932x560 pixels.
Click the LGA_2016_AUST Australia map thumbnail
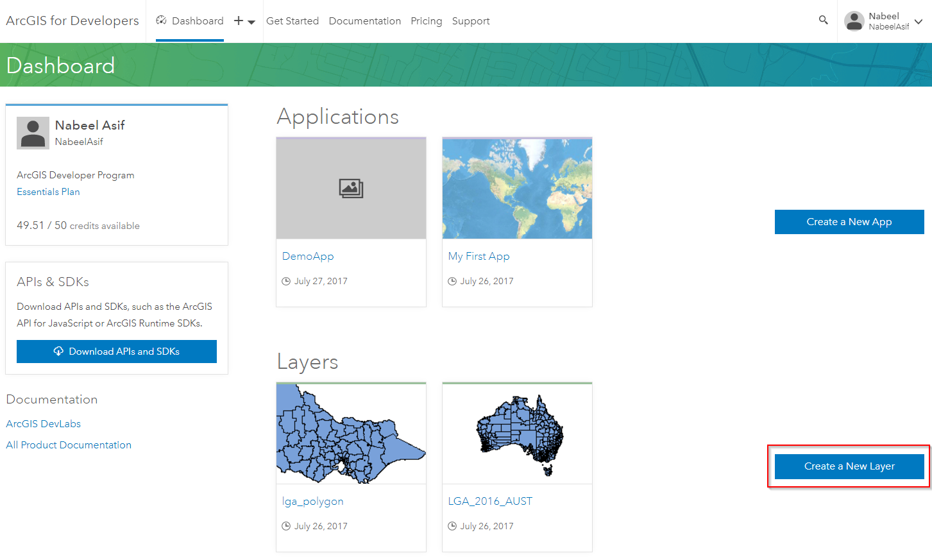517,434
